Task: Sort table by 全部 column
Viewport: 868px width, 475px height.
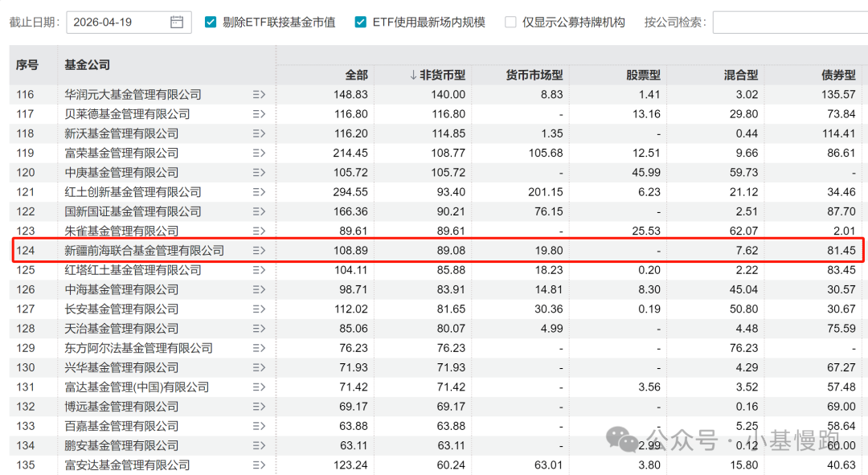Action: click(357, 75)
